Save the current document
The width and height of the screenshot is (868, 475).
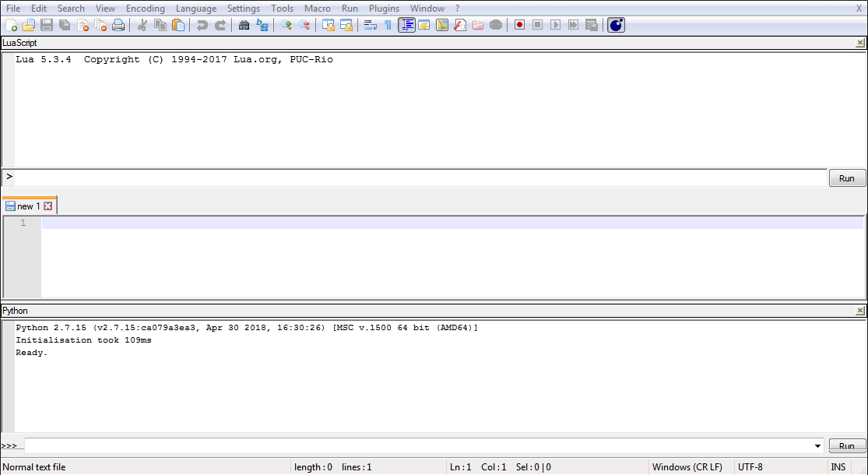[46, 25]
